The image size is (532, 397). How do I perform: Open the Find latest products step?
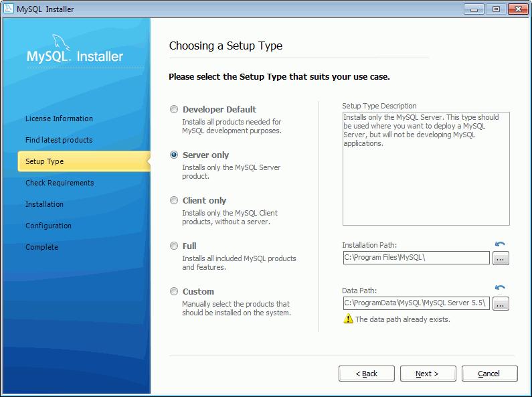[59, 140]
